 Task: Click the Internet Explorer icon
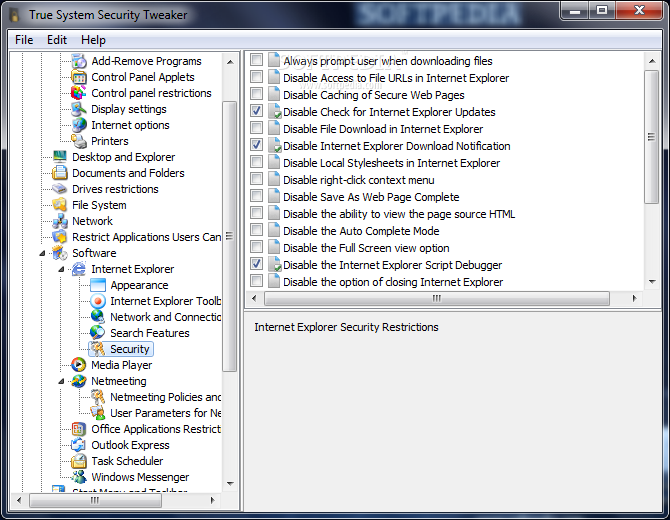[x=79, y=269]
